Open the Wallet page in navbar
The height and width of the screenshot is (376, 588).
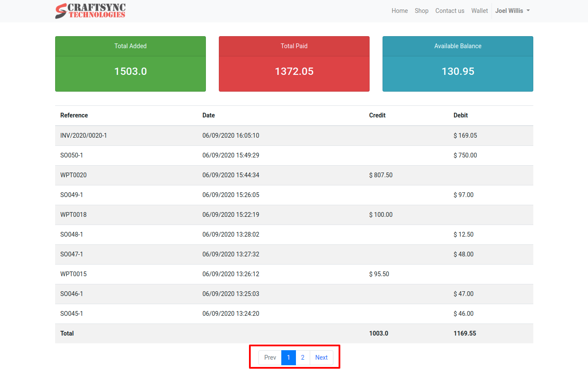[x=479, y=11]
